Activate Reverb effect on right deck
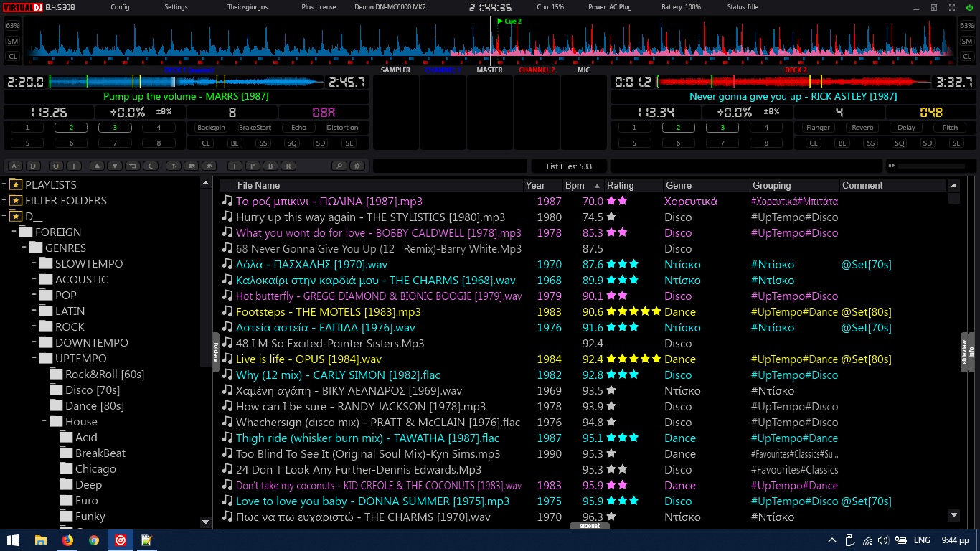The image size is (980, 551). (862, 128)
